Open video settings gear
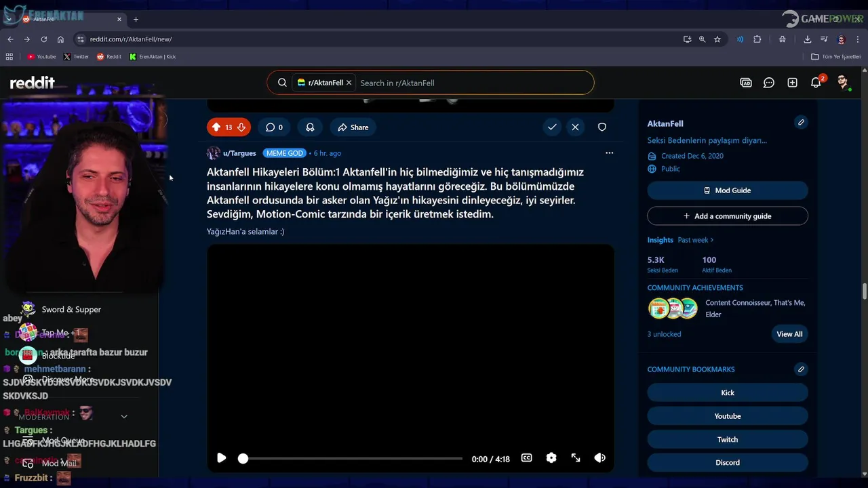 [551, 458]
